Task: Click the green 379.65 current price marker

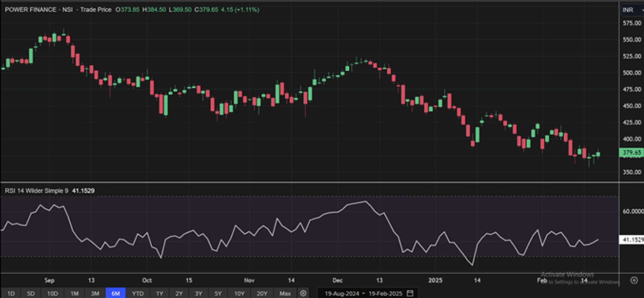Action: (x=631, y=153)
